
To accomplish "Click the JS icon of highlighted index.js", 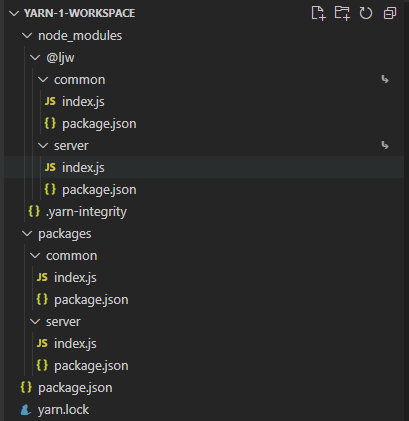I will pos(50,167).
